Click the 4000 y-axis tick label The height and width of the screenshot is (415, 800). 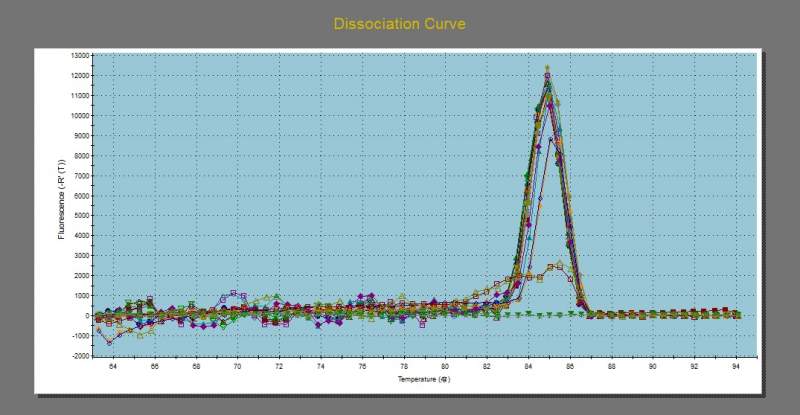[82, 235]
